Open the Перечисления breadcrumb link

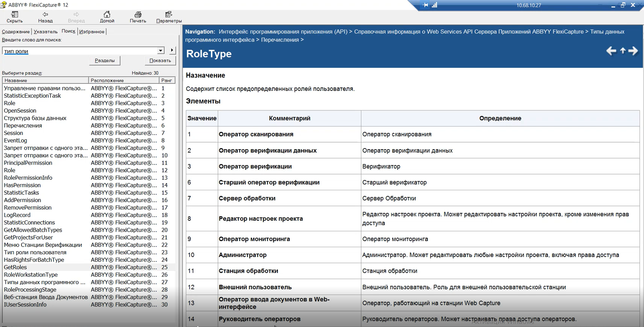pos(280,40)
